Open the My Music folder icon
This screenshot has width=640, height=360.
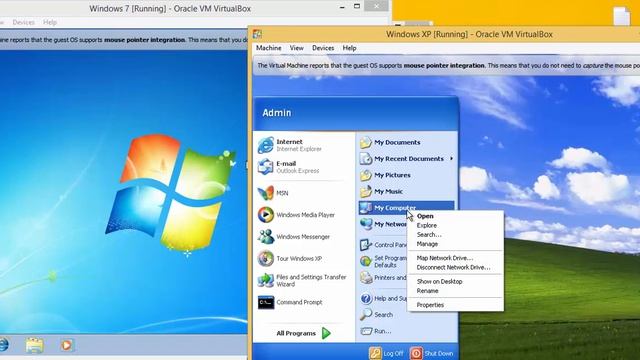click(x=366, y=191)
